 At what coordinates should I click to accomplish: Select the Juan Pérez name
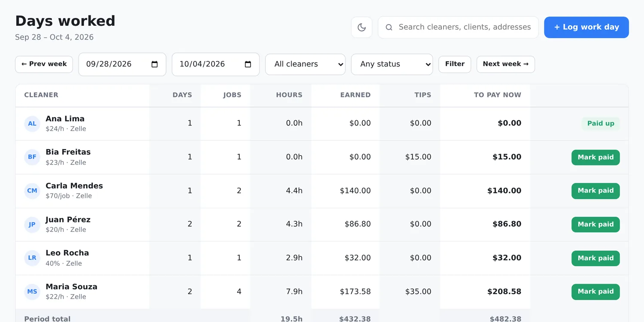(x=68, y=220)
